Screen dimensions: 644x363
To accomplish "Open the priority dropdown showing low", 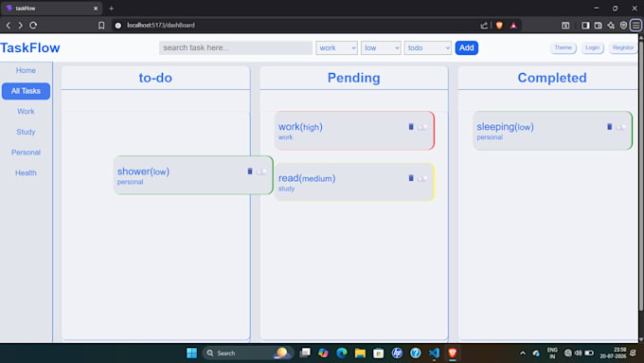I will click(x=381, y=47).
